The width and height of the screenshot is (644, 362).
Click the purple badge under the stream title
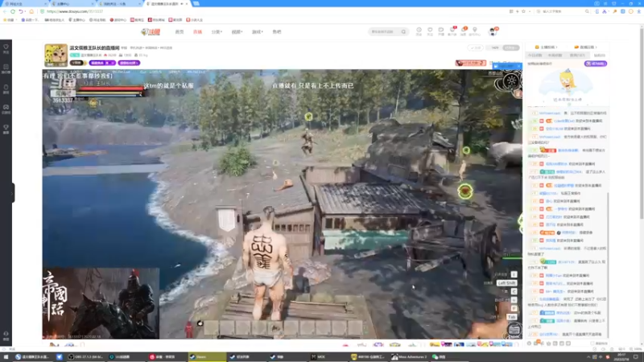102,63
